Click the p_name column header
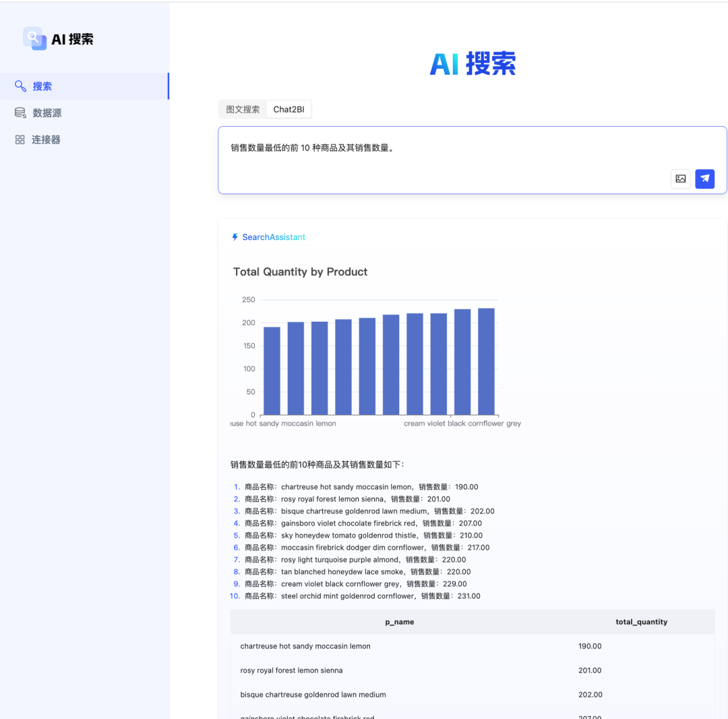Image resolution: width=728 pixels, height=719 pixels. point(399,622)
